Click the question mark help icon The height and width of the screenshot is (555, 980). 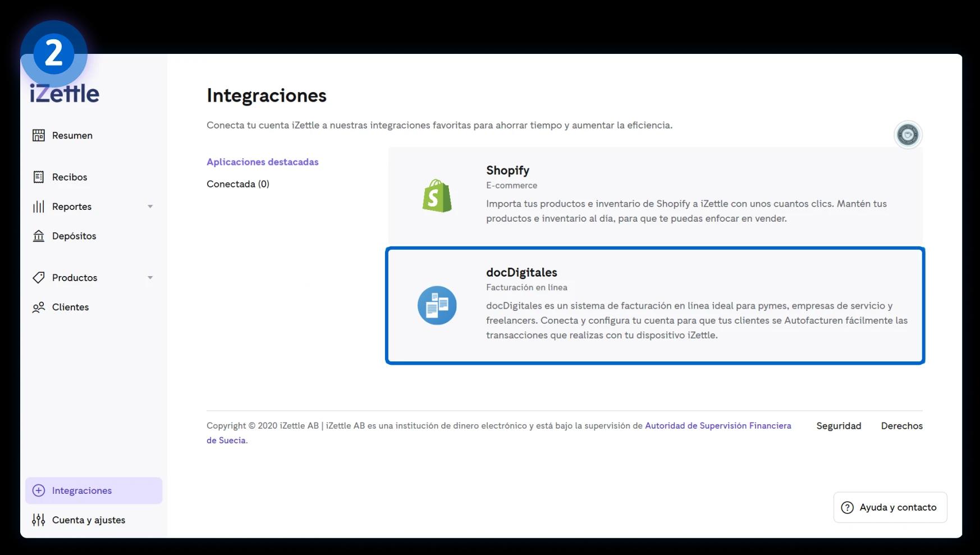point(847,507)
